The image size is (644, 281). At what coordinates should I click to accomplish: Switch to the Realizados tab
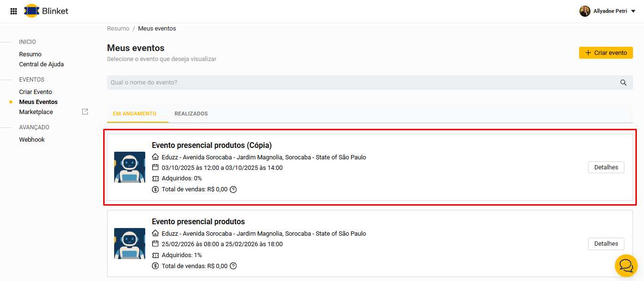(191, 114)
